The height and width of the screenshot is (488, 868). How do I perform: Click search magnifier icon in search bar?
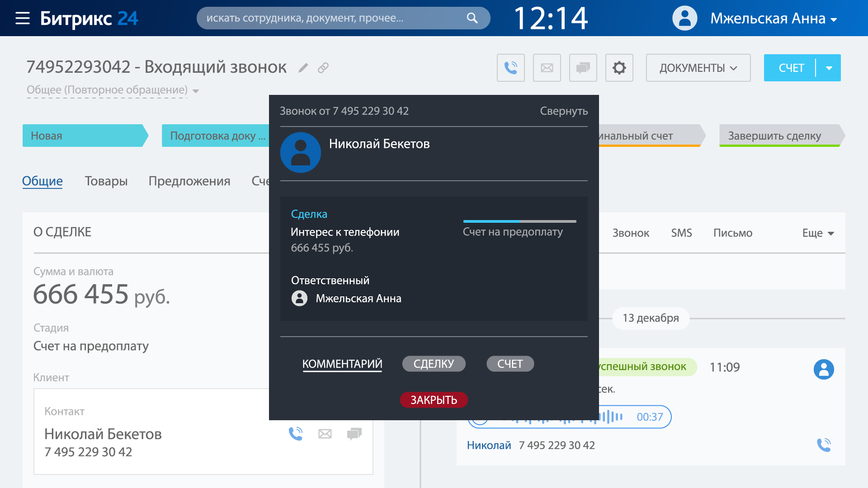(472, 18)
